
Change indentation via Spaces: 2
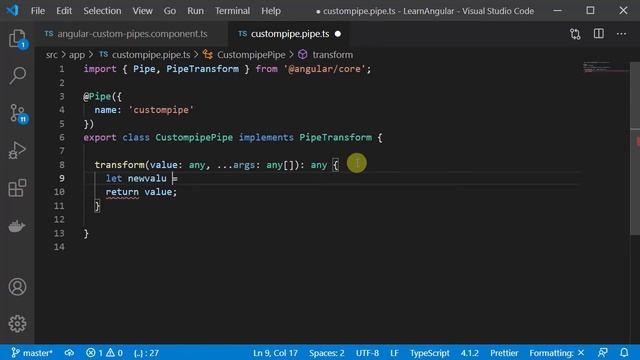(327, 353)
